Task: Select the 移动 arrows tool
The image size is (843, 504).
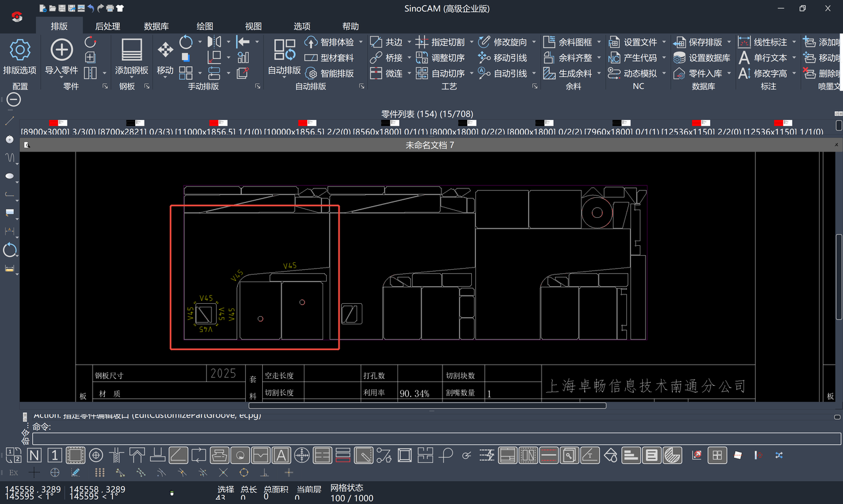Action: coord(165,50)
